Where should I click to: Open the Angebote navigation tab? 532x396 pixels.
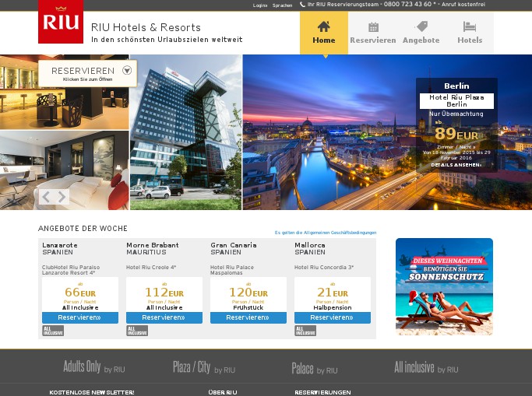tap(421, 33)
